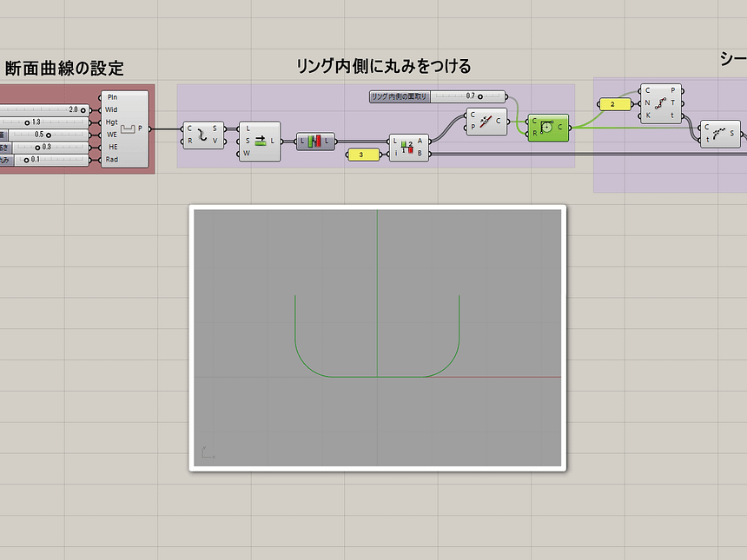Select the slider showing 1.3
This screenshot has height=560, width=747.
pos(43,122)
